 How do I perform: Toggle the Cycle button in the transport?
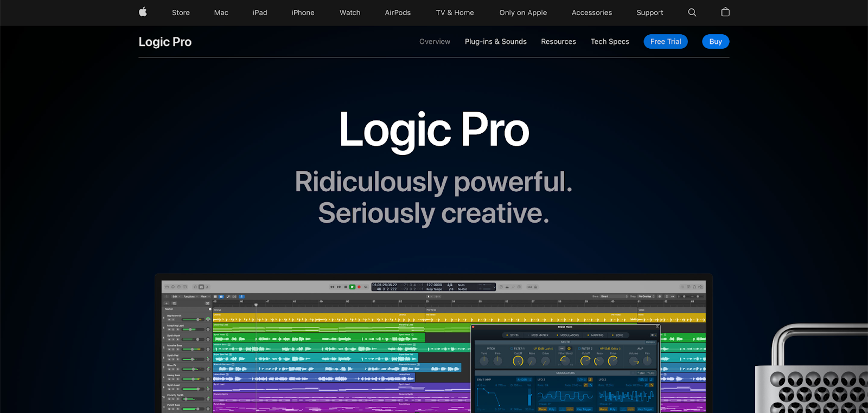(366, 287)
